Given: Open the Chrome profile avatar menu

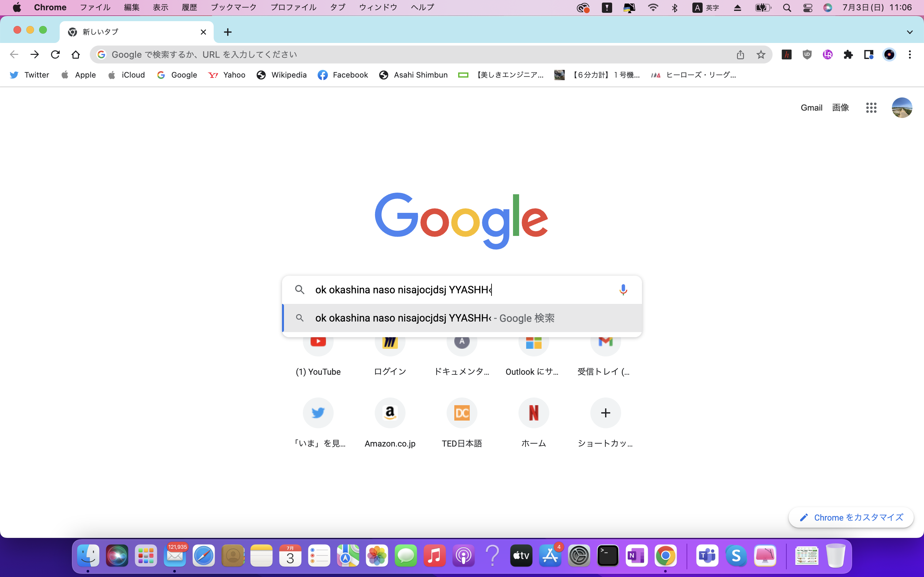Looking at the screenshot, I should coord(889,54).
